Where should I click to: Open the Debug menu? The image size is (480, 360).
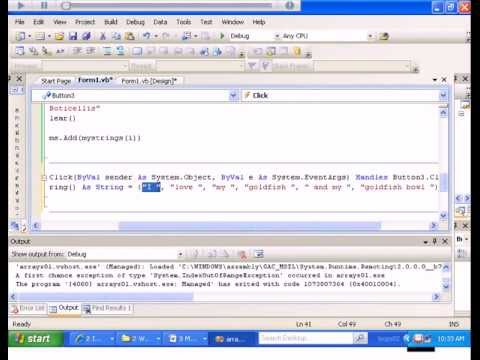pyautogui.click(x=135, y=22)
